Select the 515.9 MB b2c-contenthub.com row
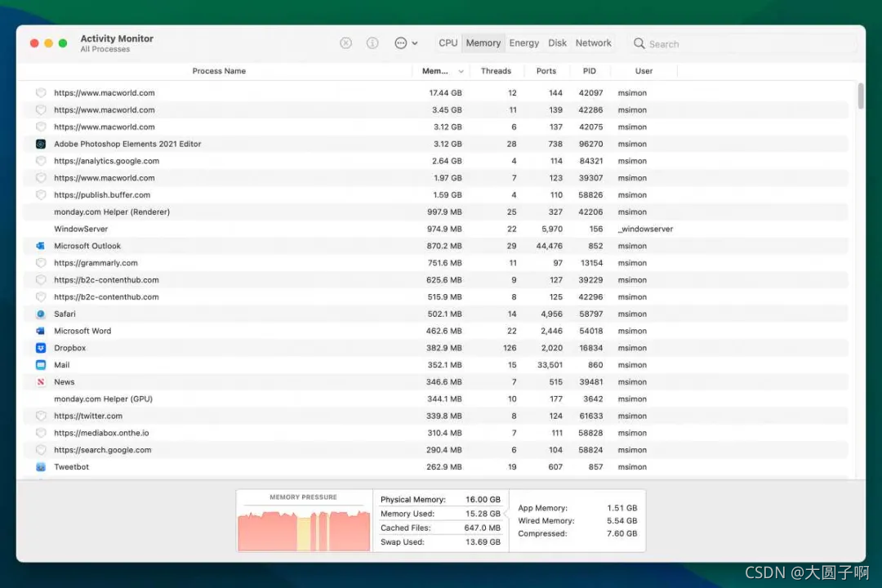Viewport: 882px width, 588px height. click(436, 296)
